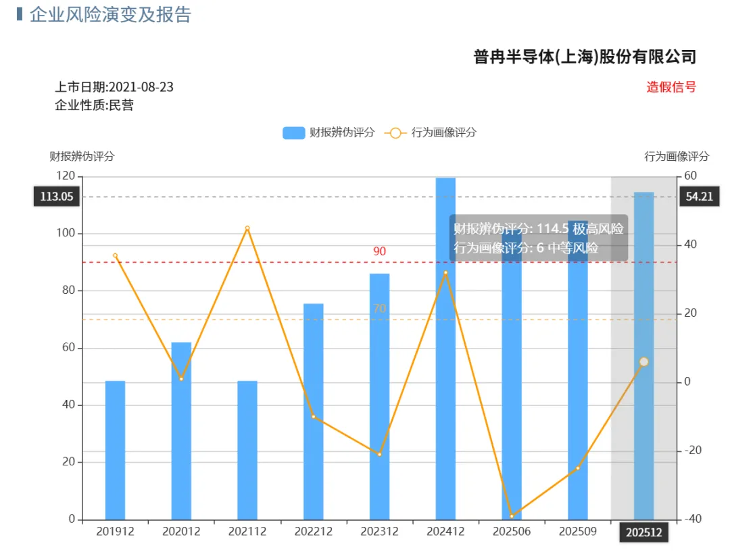Screen dimensions: 730x560
Task: Click the 201912 blue bar
Action: pos(115,450)
